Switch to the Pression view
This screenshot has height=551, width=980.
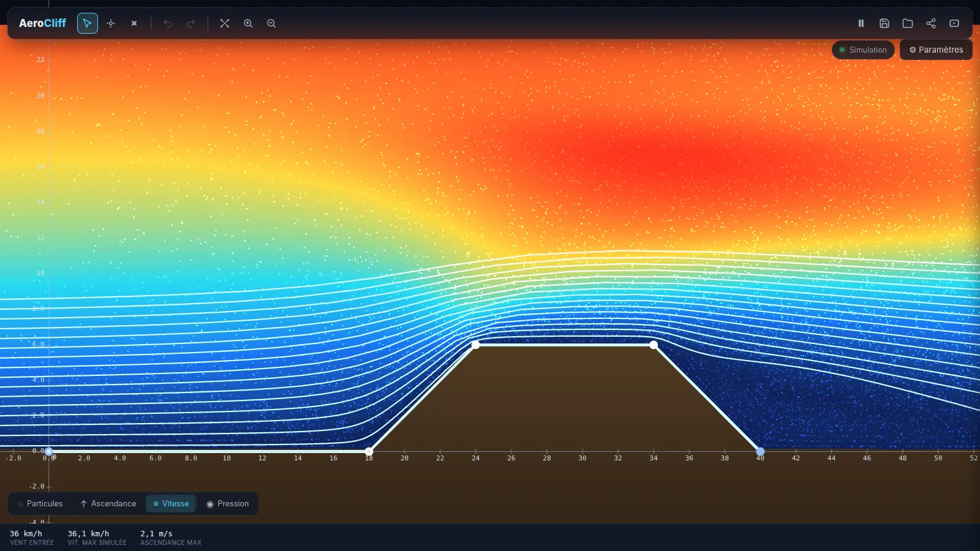tap(227, 504)
